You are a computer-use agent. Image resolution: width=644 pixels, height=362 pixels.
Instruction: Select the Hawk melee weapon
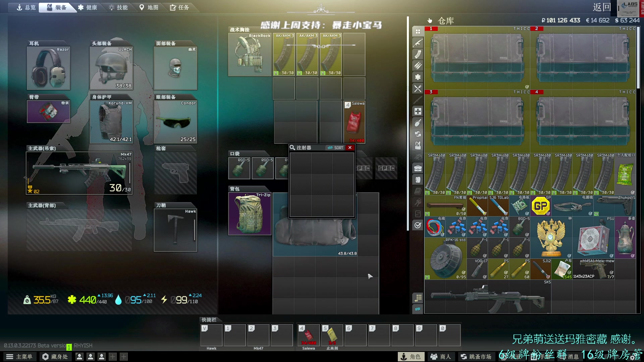click(x=175, y=230)
